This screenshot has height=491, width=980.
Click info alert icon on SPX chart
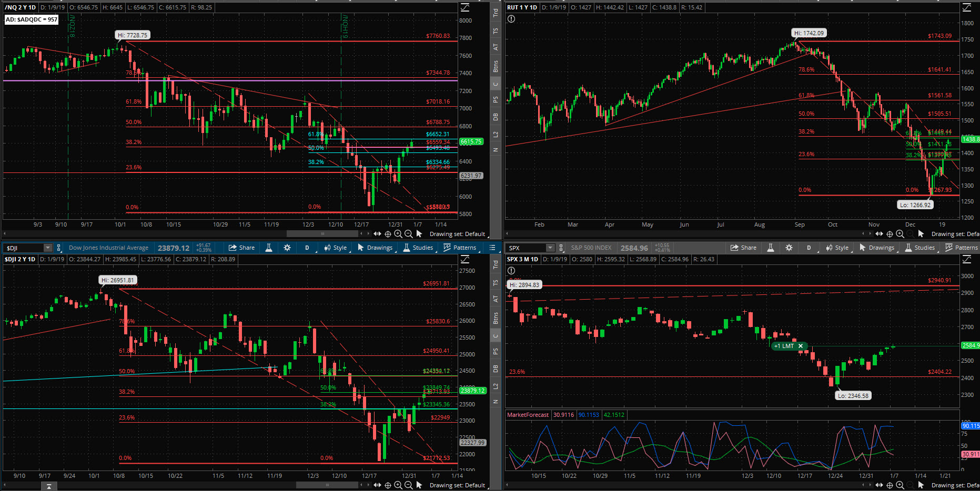click(511, 271)
